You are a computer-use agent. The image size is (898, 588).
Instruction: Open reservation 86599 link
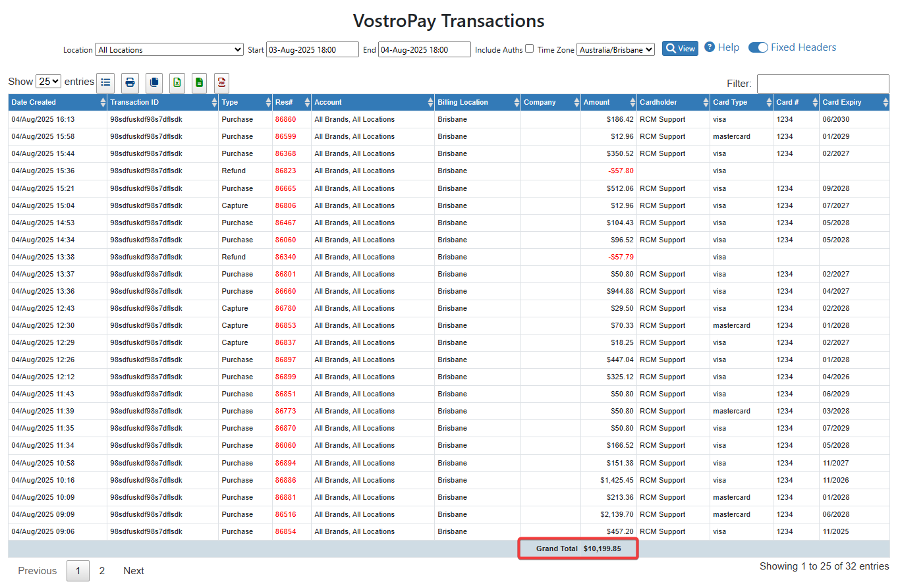tap(285, 137)
